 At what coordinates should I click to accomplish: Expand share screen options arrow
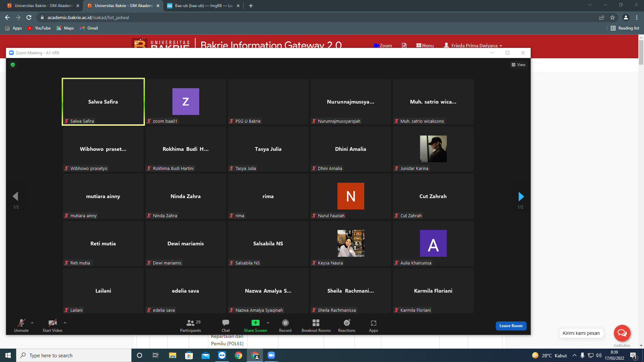pos(268,323)
